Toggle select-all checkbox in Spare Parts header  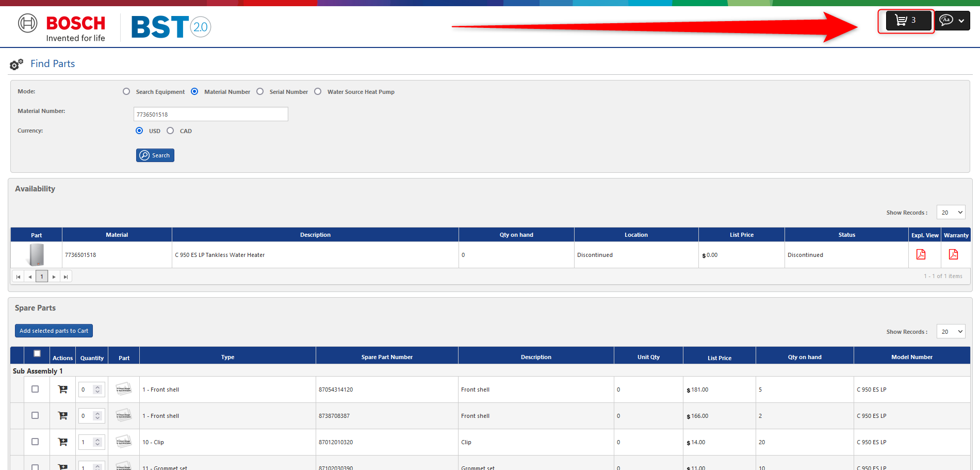37,353
